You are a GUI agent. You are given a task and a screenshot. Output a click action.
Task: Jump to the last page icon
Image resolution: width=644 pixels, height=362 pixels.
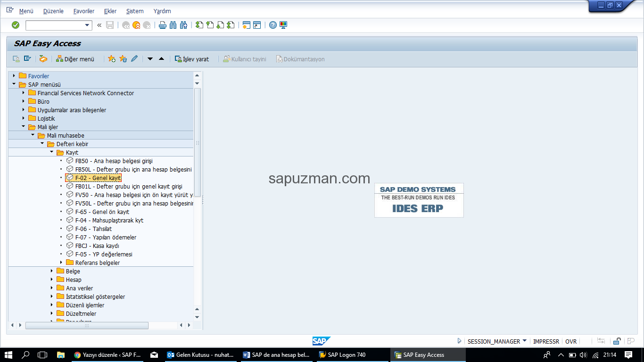pos(231,25)
